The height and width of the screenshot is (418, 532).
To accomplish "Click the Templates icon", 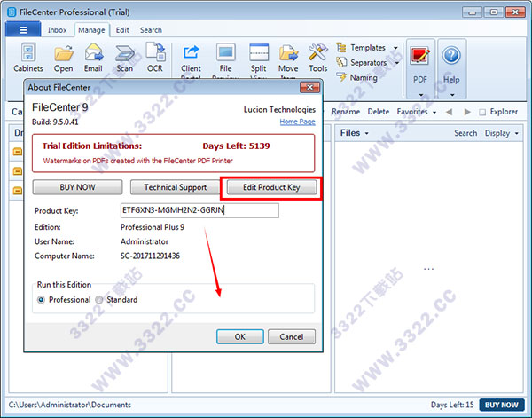I will point(341,48).
